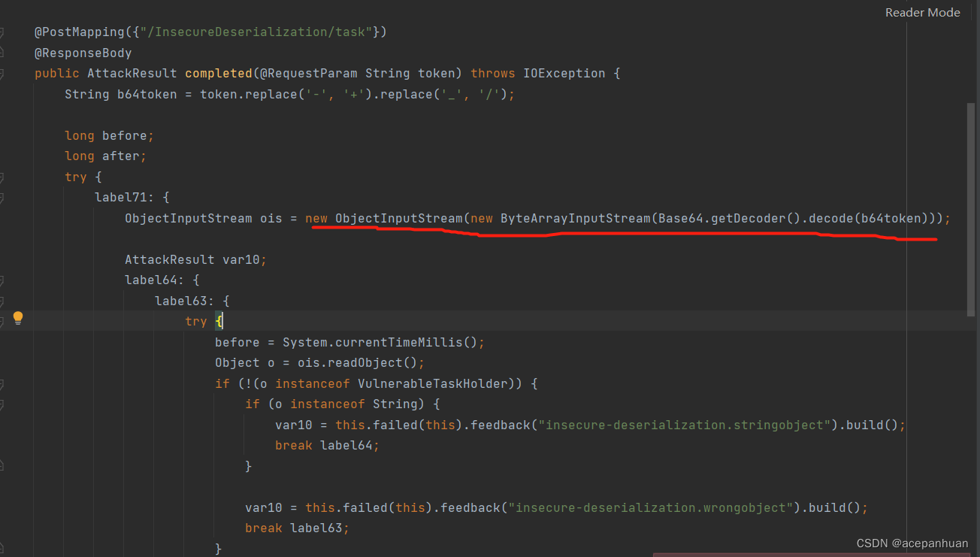
Task: Click the 'long before;' declaration
Action: coord(110,136)
